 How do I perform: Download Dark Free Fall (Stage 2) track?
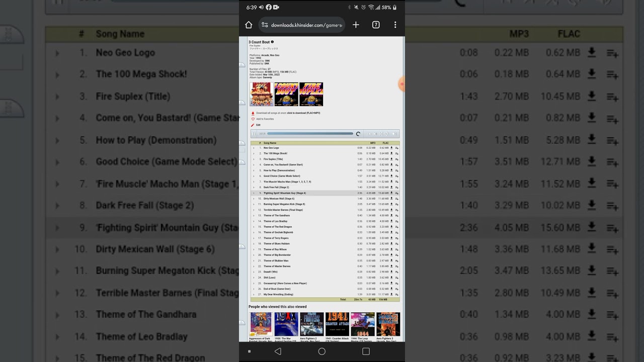click(x=391, y=187)
